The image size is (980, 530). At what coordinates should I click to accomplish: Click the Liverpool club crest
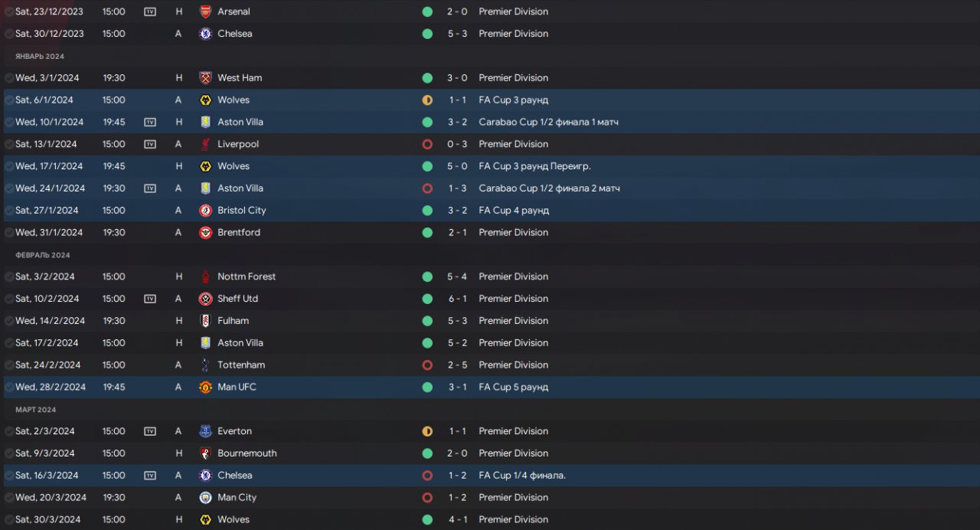[205, 144]
